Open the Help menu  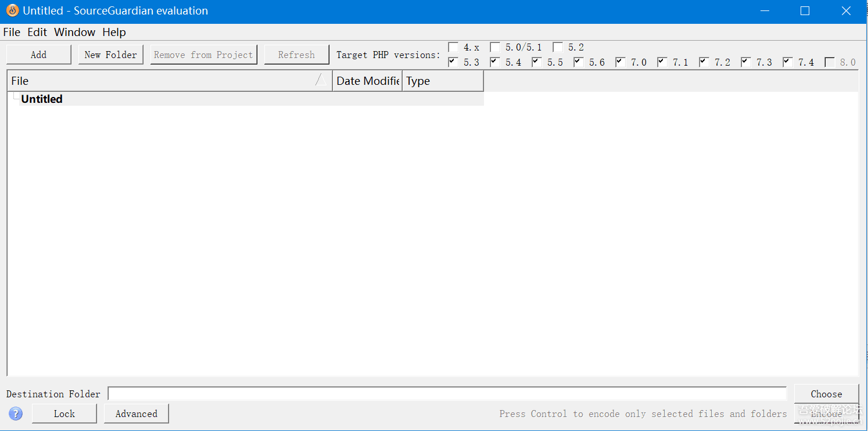[x=114, y=32]
